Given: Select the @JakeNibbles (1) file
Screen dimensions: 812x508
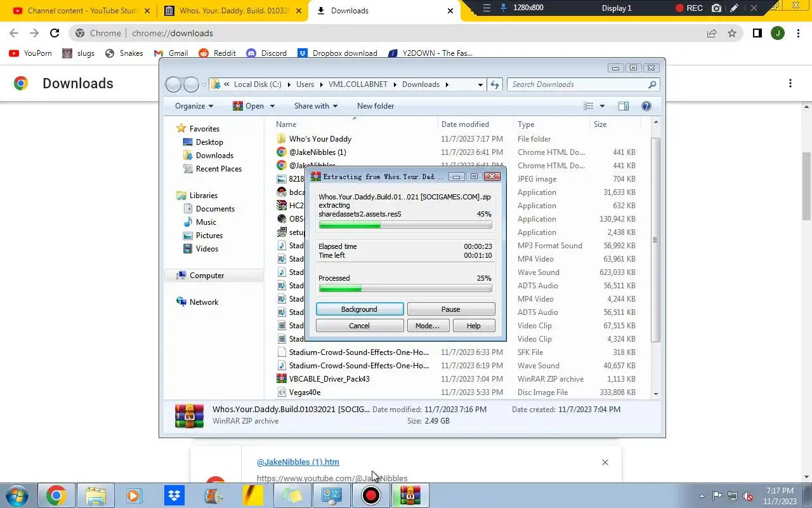Looking at the screenshot, I should click(317, 152).
